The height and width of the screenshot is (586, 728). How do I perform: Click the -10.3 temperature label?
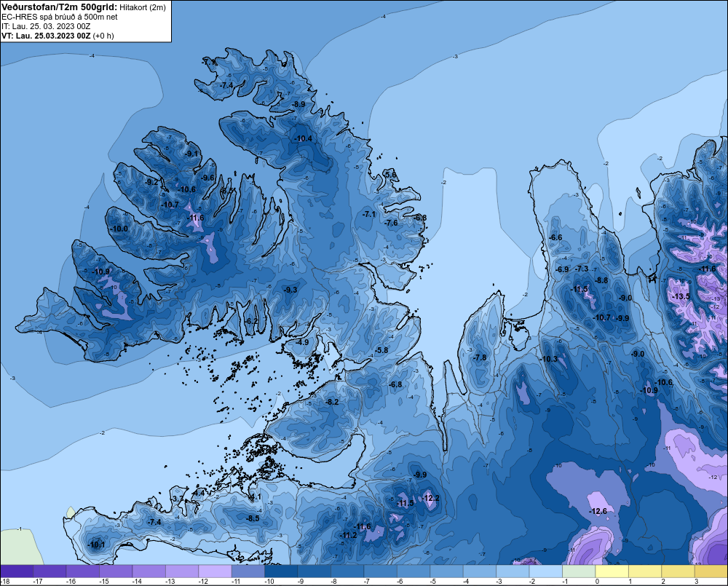point(549,359)
